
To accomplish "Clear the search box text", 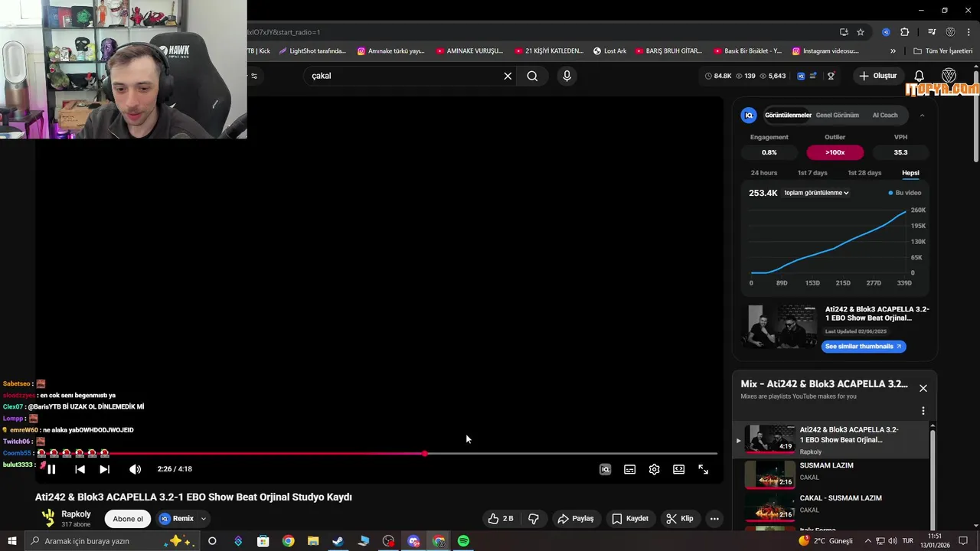I will pyautogui.click(x=508, y=76).
